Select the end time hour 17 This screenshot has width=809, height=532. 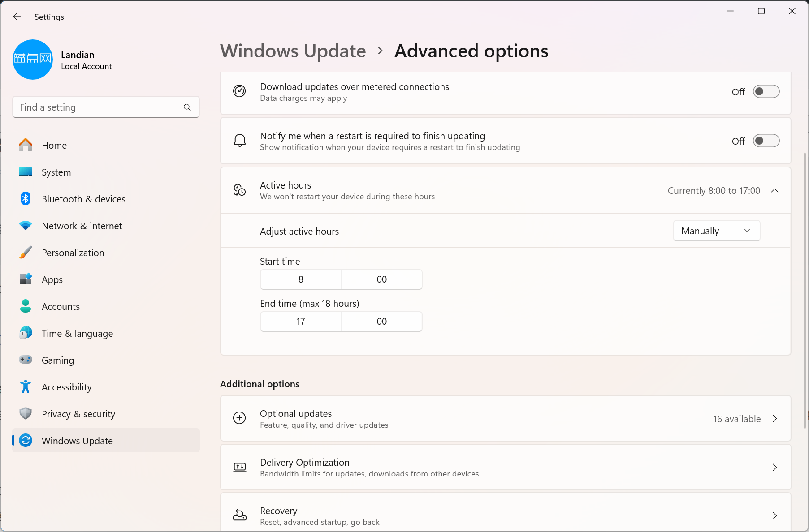point(301,322)
